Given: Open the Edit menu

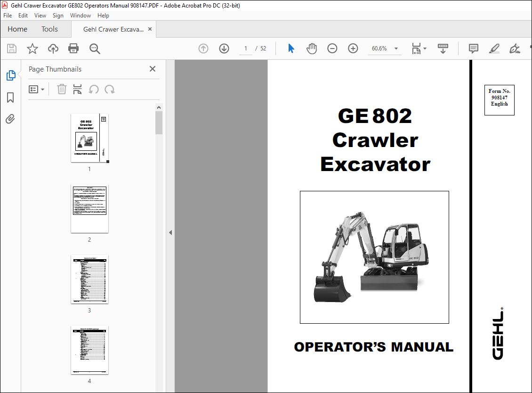Looking at the screenshot, I should click(23, 15).
